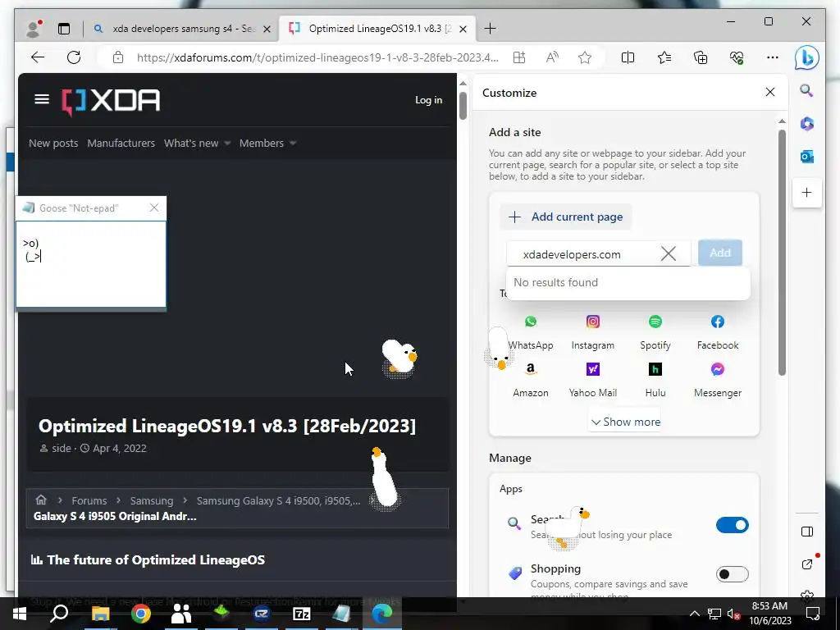840x630 pixels.
Task: Launch Chrome from taskbar
Action: pos(141,614)
